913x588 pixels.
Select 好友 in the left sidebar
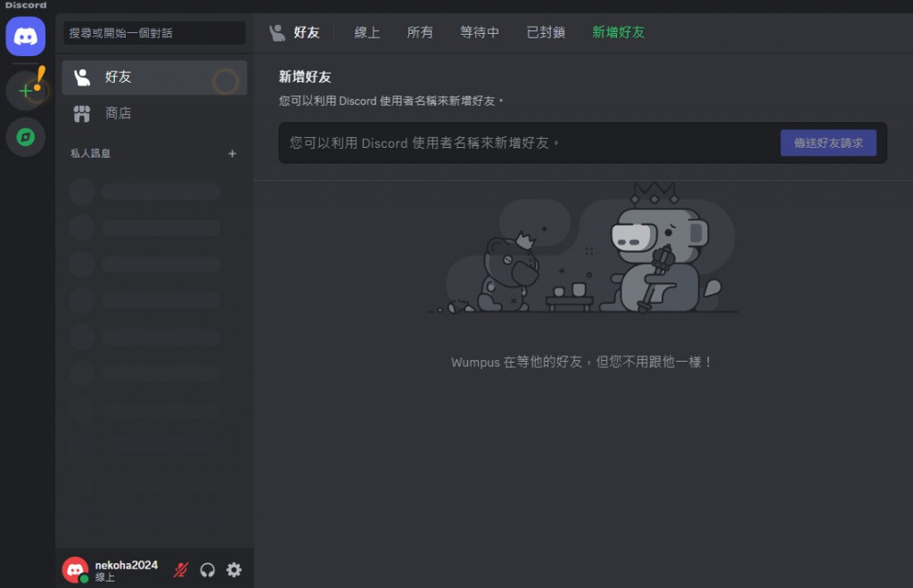154,77
